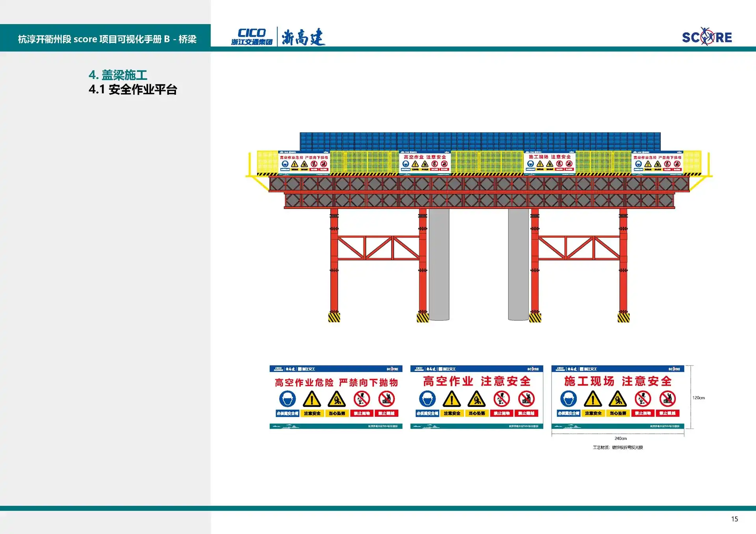The width and height of the screenshot is (756, 534).
Task: Open the 4.1 安全作业平台 section heading
Action: (133, 90)
